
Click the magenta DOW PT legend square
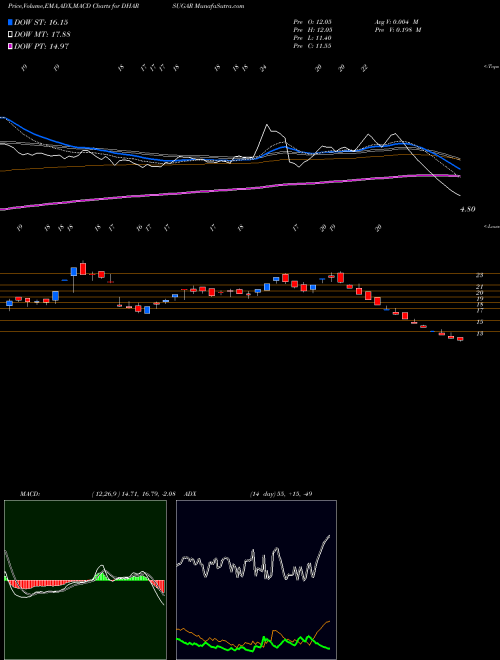[x=10, y=46]
